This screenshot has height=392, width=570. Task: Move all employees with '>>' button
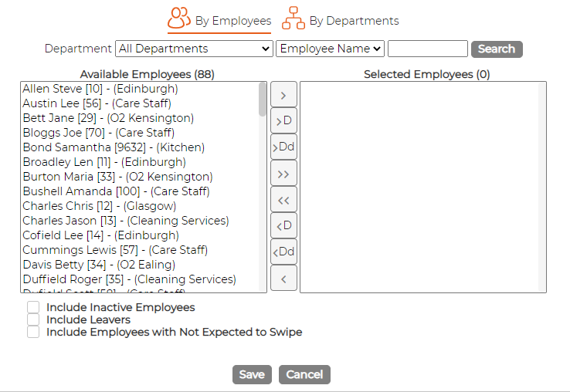tap(283, 174)
